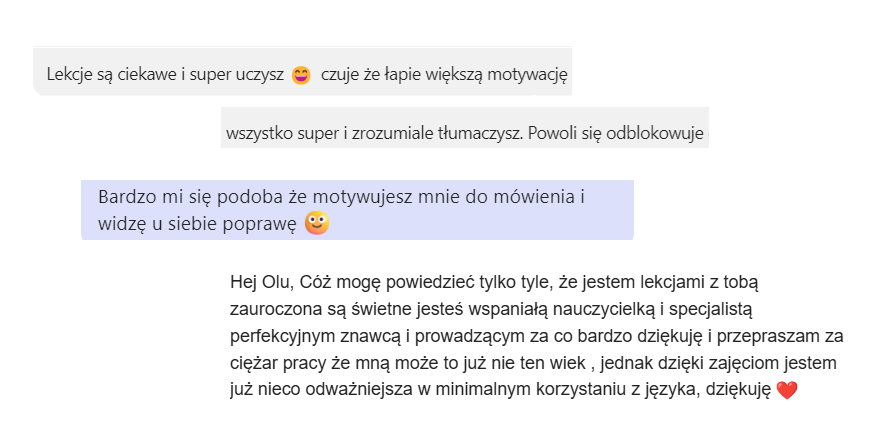The height and width of the screenshot is (443, 879).
Task: Select the "wszystko super i zrozumiale" message
Action: [465, 133]
